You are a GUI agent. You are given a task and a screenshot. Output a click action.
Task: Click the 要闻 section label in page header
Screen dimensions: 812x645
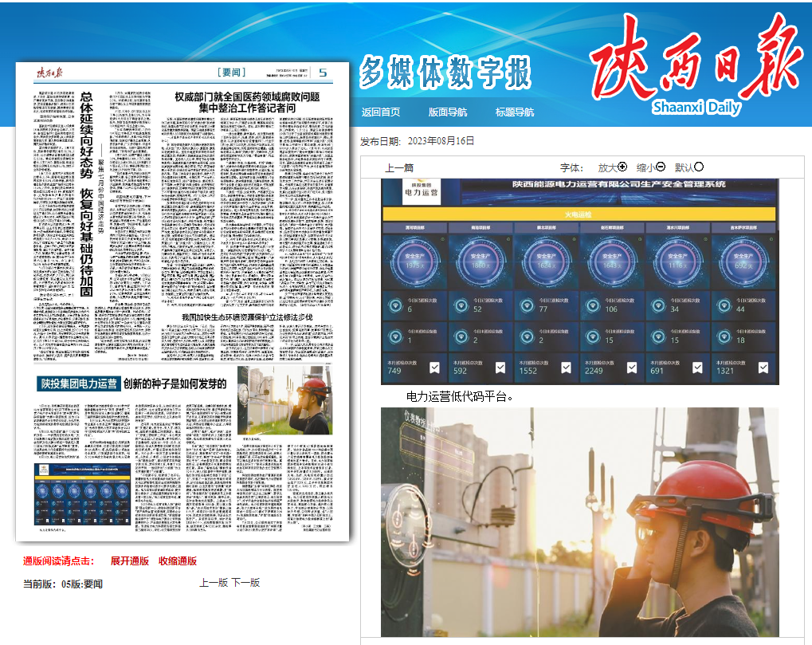[233, 73]
